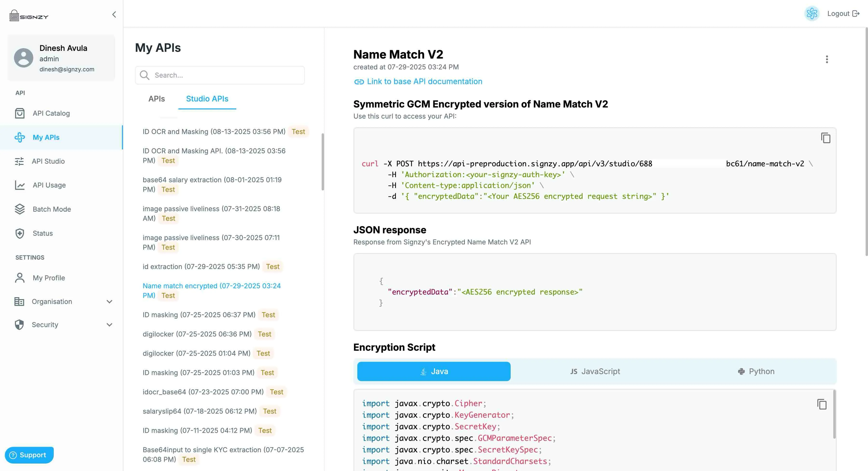Open Base64input to single KYC extraction
Screen dimensions: 868x471
coord(223,455)
